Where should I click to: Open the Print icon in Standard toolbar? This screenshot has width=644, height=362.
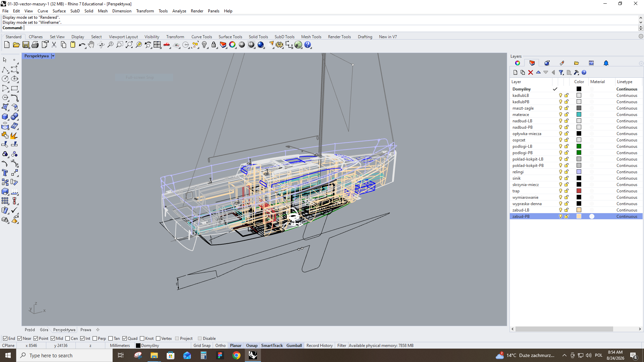pyautogui.click(x=35, y=45)
